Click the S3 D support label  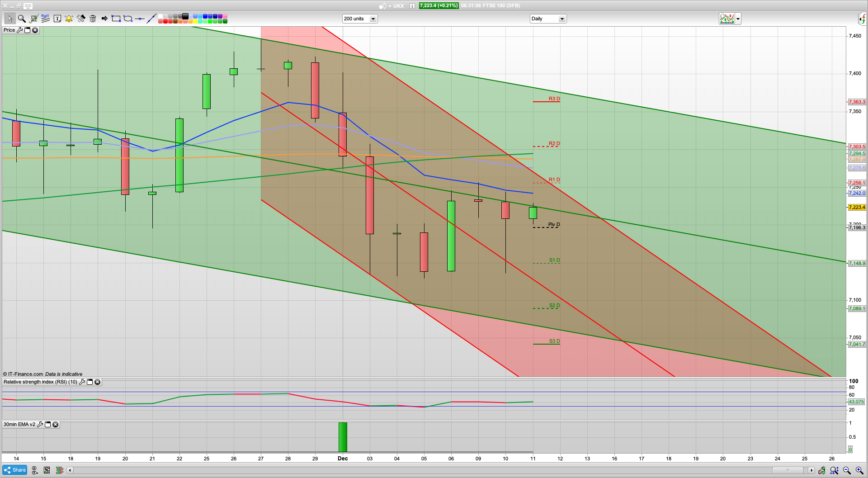(x=555, y=341)
